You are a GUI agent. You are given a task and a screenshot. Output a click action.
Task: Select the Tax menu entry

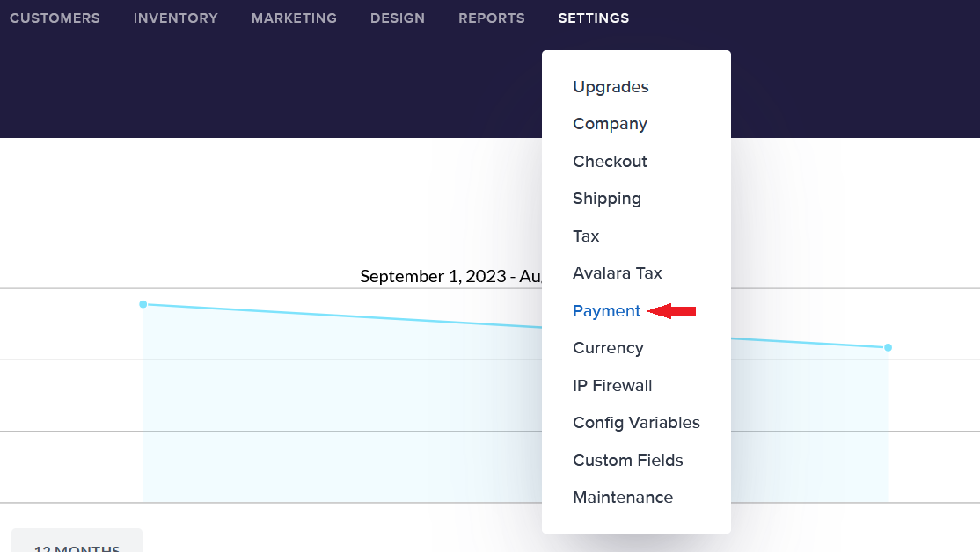[586, 236]
